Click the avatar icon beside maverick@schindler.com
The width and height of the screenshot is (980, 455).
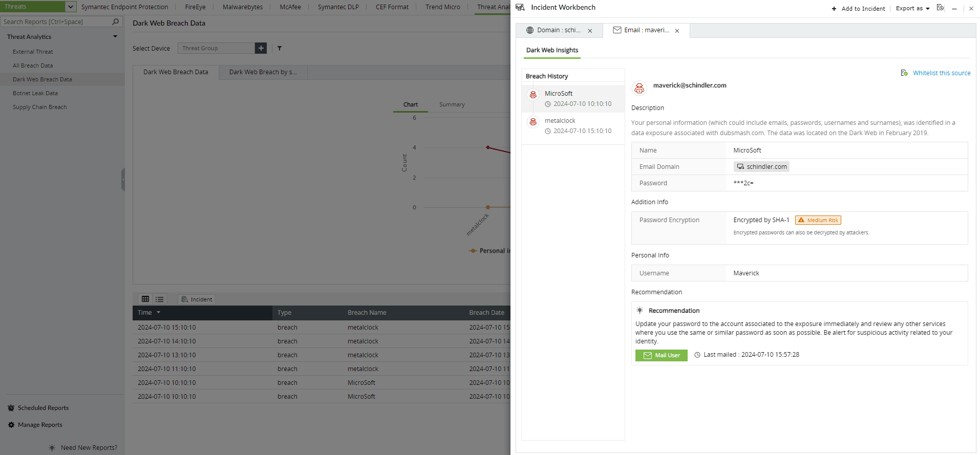pos(640,88)
